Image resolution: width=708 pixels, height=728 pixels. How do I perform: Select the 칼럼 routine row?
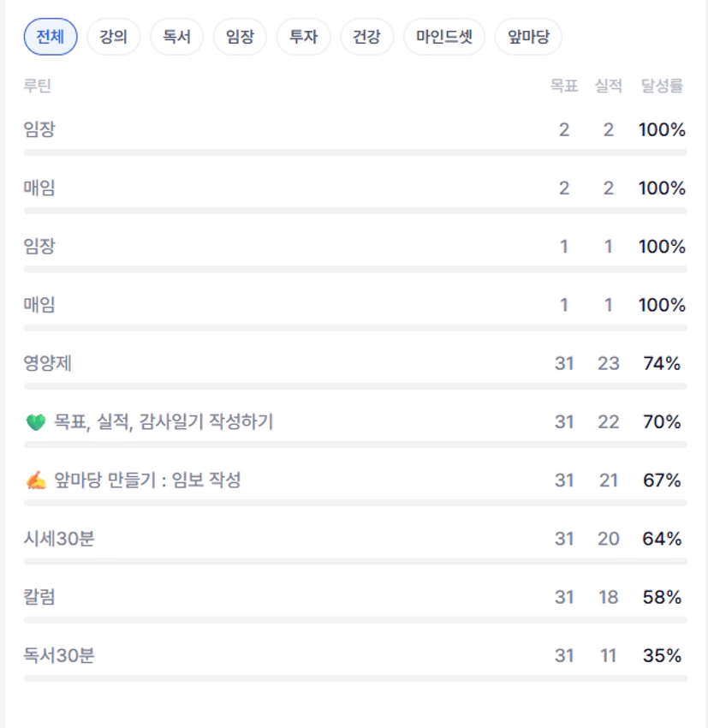point(39,597)
